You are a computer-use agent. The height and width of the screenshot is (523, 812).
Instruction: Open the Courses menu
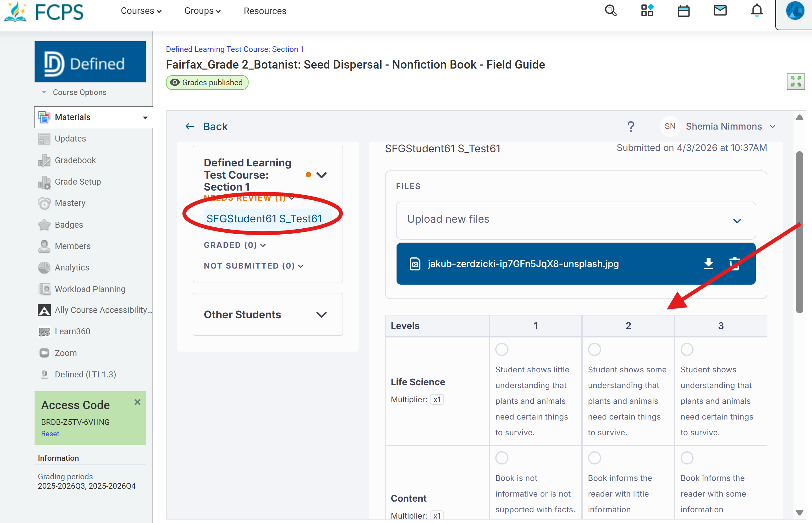point(141,11)
